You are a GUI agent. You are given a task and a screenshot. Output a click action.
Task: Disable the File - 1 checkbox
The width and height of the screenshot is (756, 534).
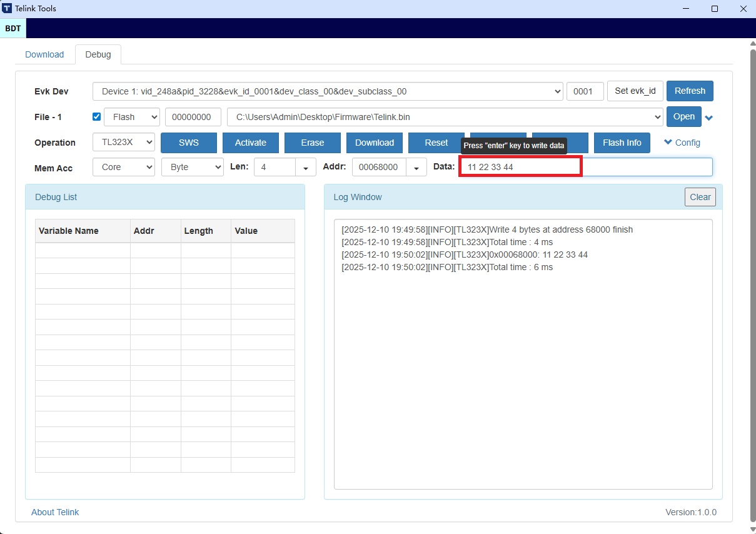coord(96,116)
